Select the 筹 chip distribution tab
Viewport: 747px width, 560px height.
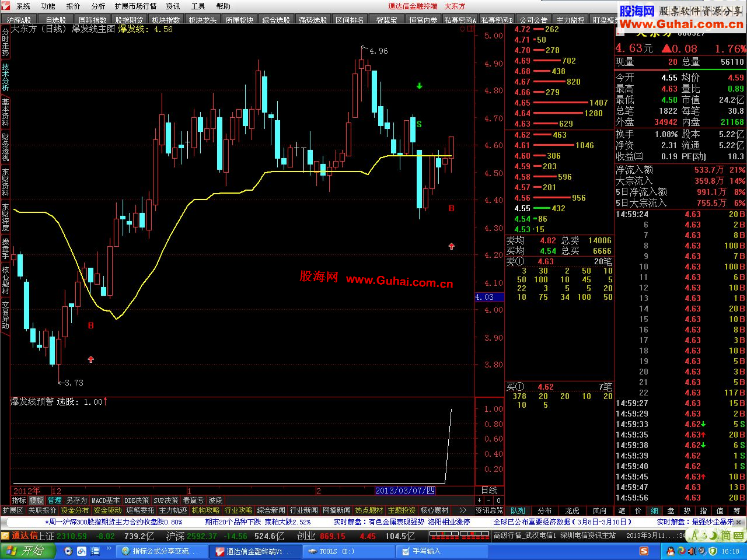pos(736,510)
